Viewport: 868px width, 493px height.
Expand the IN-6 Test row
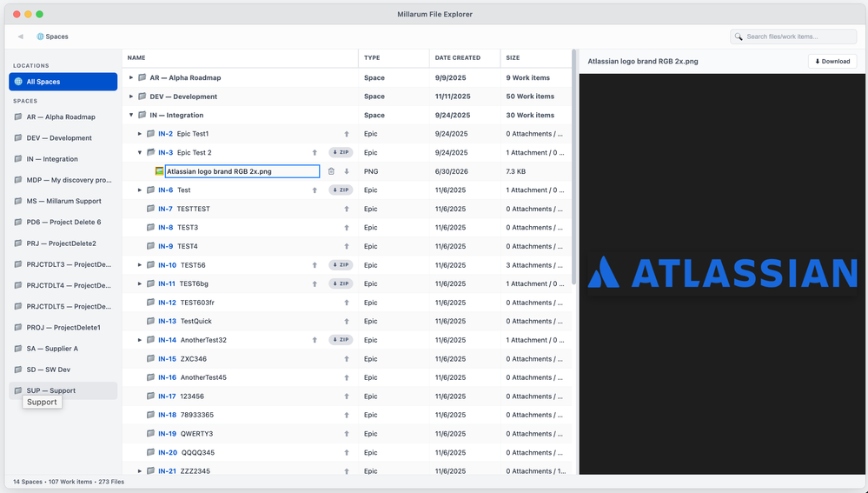click(x=140, y=190)
